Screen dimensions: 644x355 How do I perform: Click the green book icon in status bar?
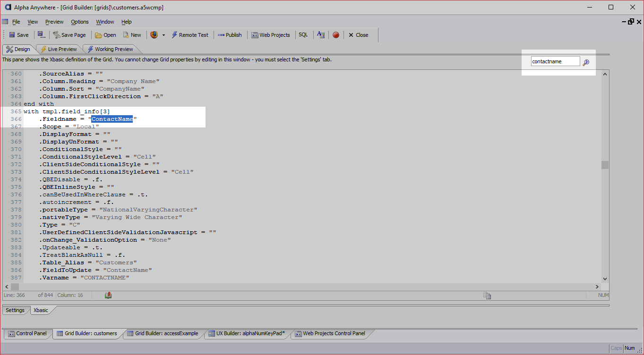pyautogui.click(x=108, y=295)
